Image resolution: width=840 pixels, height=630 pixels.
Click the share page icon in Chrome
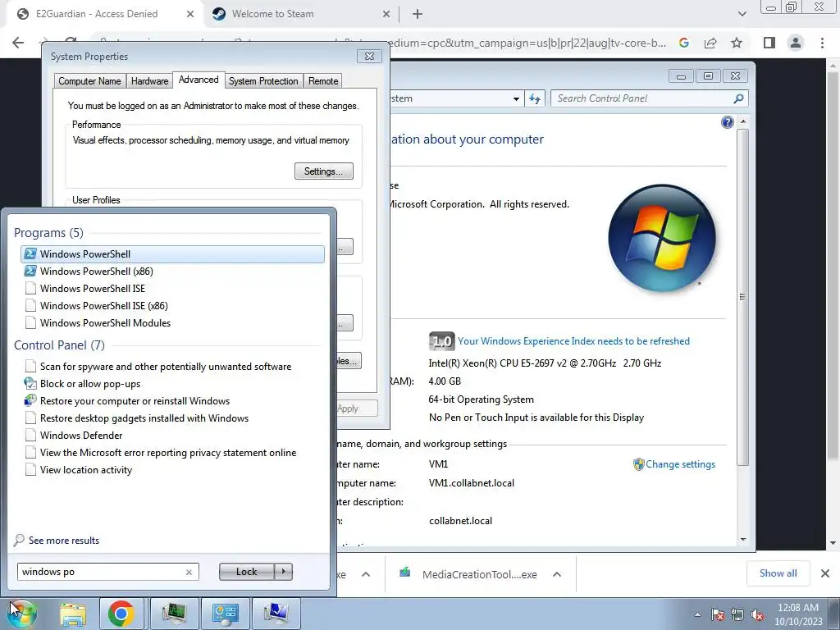click(710, 43)
